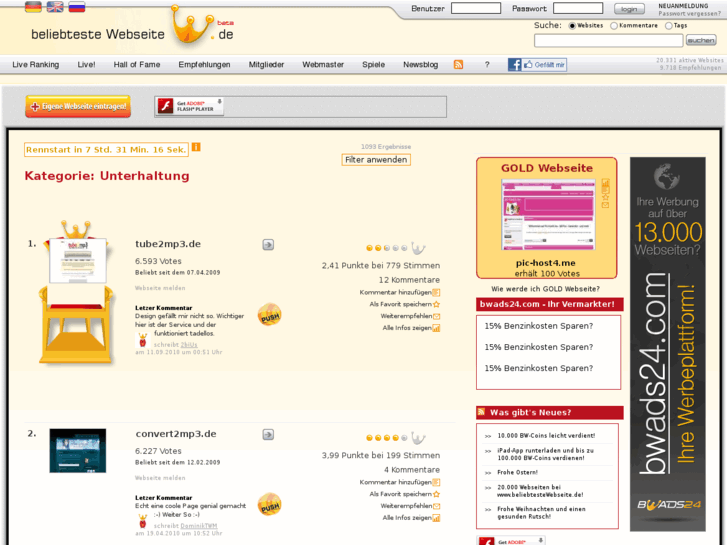
Task: Open the question mark help menu item
Action: [487, 64]
